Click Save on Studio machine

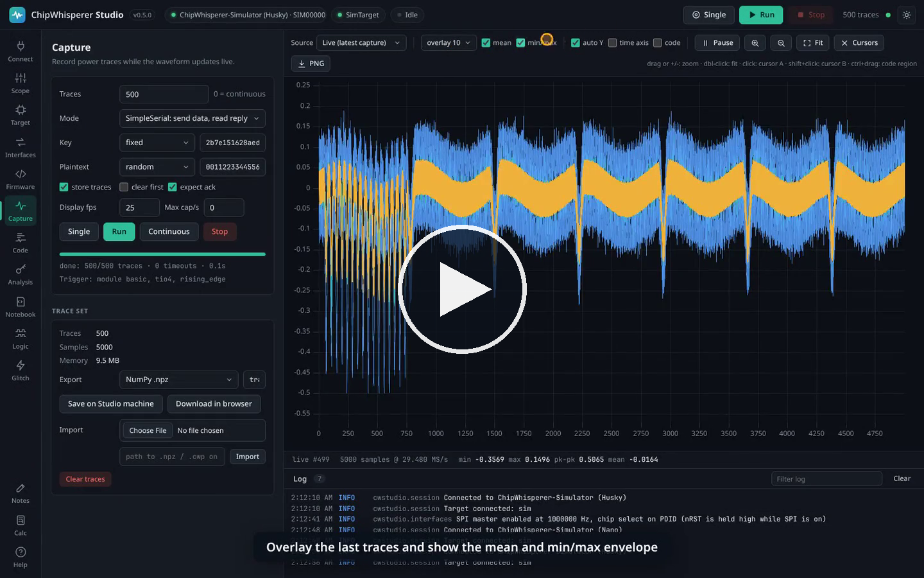click(111, 404)
